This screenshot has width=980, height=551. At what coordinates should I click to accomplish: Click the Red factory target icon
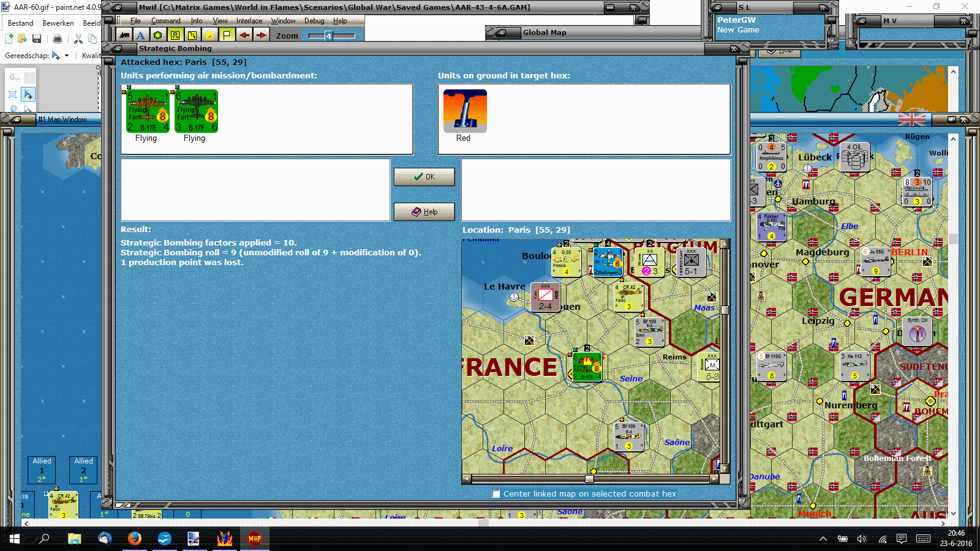(x=465, y=111)
